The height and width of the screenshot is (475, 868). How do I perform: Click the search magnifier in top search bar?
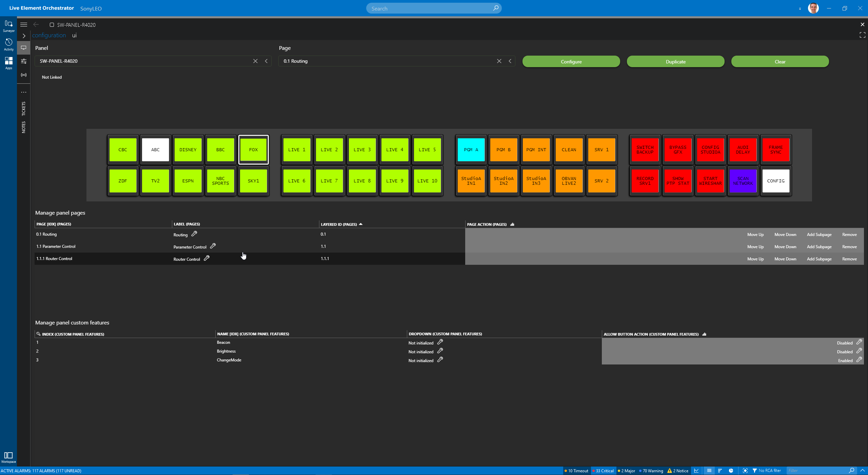click(495, 8)
